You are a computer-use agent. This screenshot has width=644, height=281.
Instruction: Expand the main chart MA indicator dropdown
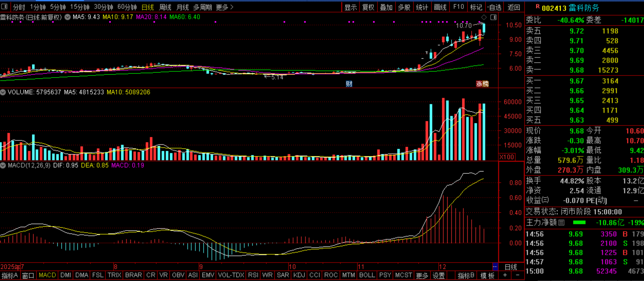pos(68,17)
